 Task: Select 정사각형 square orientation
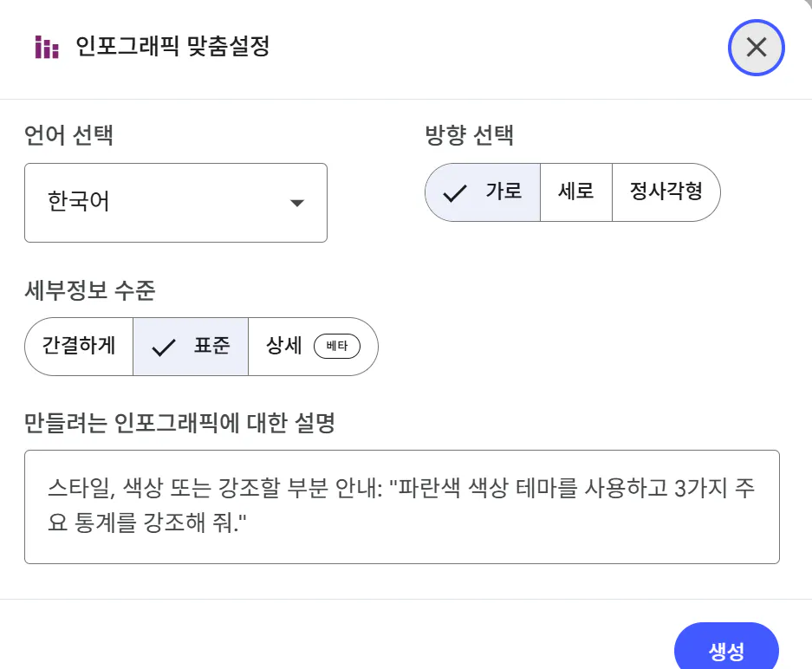pyautogui.click(x=666, y=192)
